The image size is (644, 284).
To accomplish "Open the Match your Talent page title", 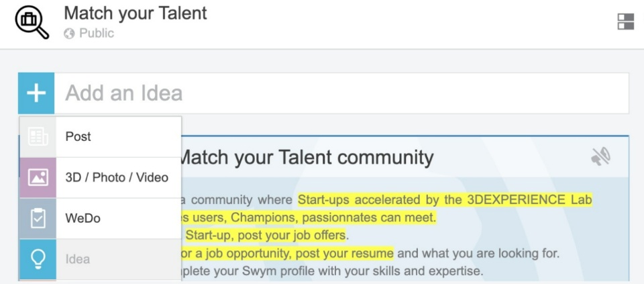I will pos(136,13).
